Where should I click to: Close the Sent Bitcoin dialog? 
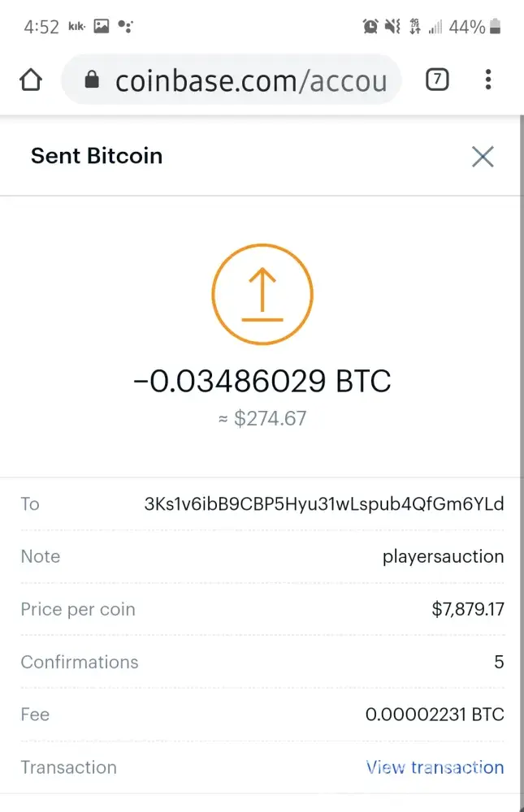click(x=483, y=157)
